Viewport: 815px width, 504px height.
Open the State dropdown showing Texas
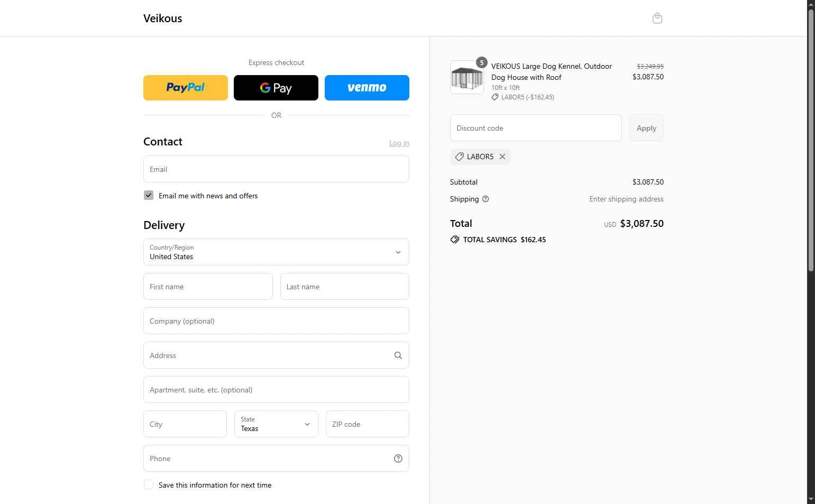276,424
